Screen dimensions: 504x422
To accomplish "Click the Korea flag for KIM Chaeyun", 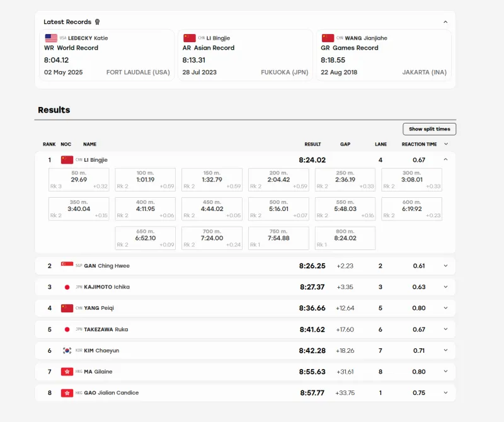I will (x=67, y=351).
